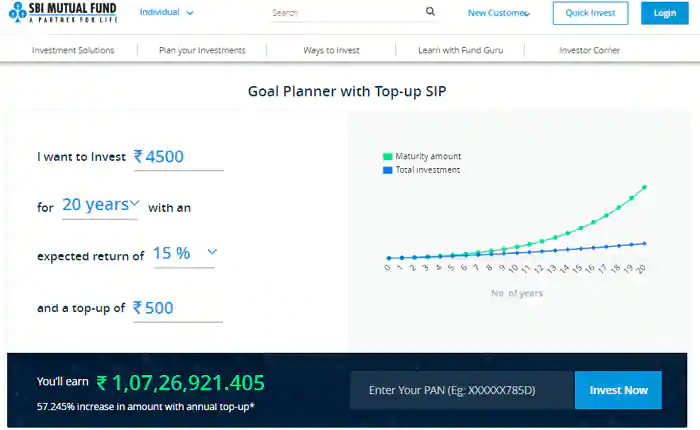The height and width of the screenshot is (430, 700).
Task: Click the Enter Your PAN field
Action: [x=462, y=390]
